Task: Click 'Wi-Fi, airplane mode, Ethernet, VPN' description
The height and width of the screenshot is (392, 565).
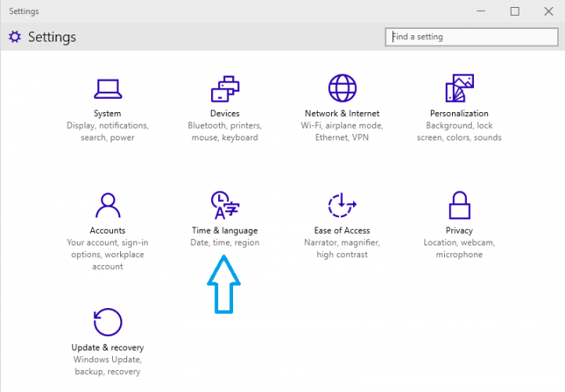Action: click(342, 132)
